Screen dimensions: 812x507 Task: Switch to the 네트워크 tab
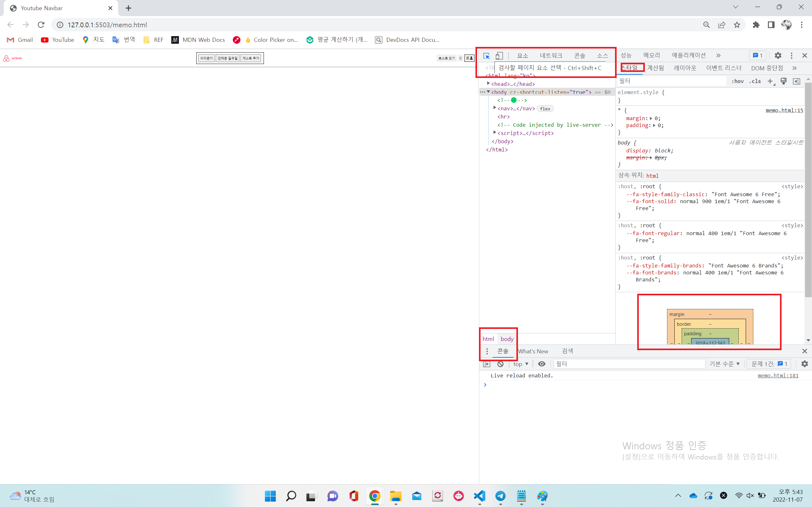(551, 56)
